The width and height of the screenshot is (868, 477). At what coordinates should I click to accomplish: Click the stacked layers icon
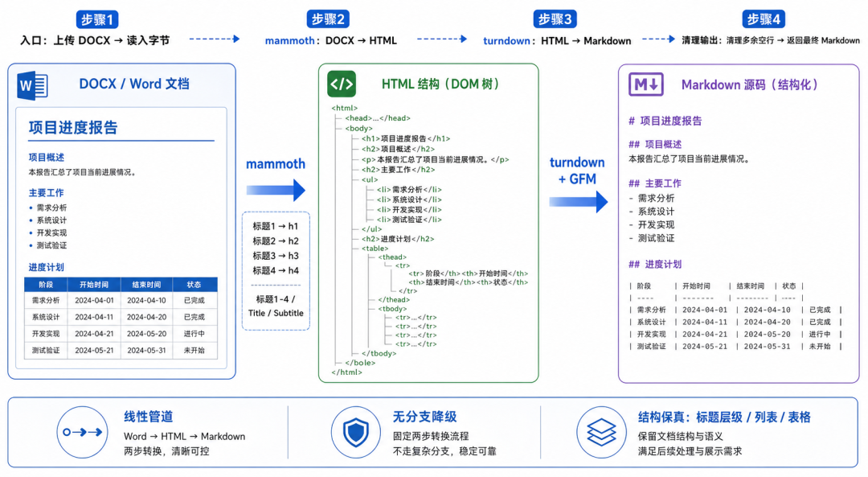[x=601, y=432]
